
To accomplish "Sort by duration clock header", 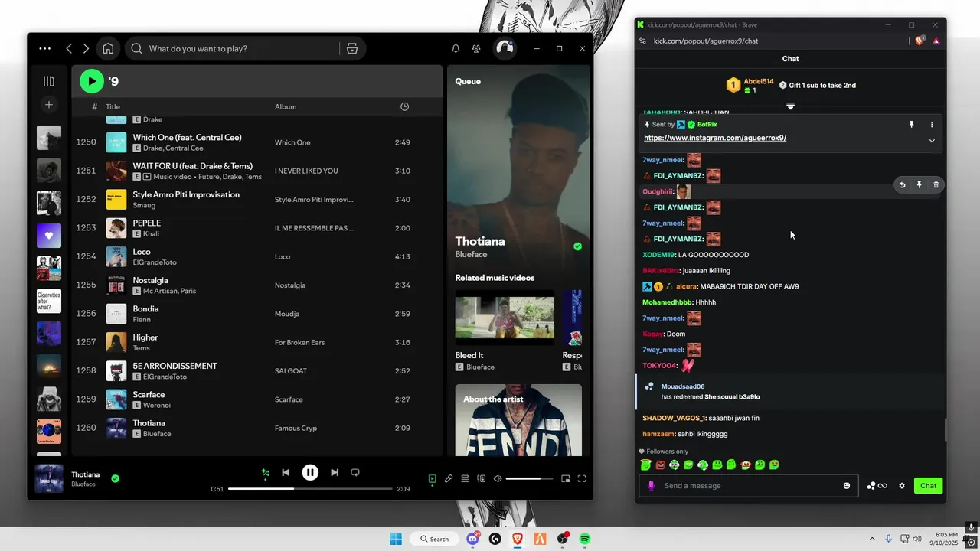I will pyautogui.click(x=405, y=106).
